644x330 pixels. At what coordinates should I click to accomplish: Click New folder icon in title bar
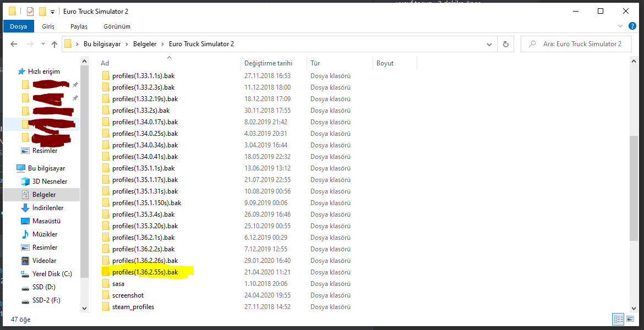click(x=42, y=11)
